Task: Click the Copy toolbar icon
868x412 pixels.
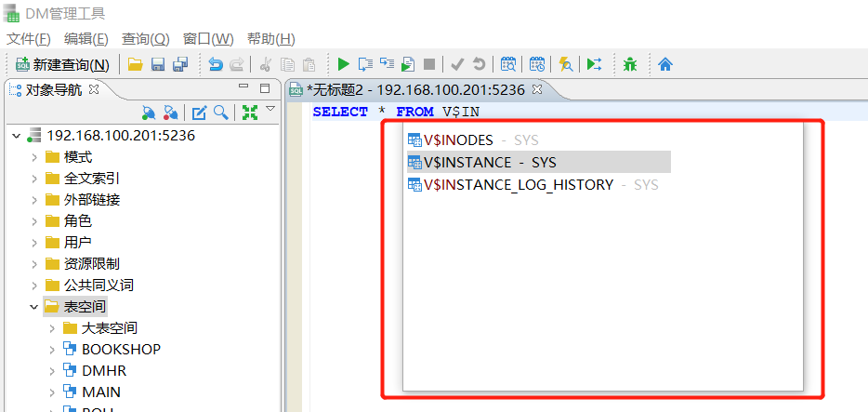Action: tap(287, 64)
